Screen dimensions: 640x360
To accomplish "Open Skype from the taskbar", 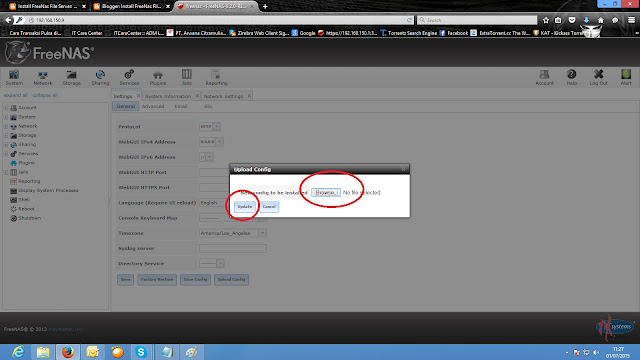I will click(x=141, y=352).
